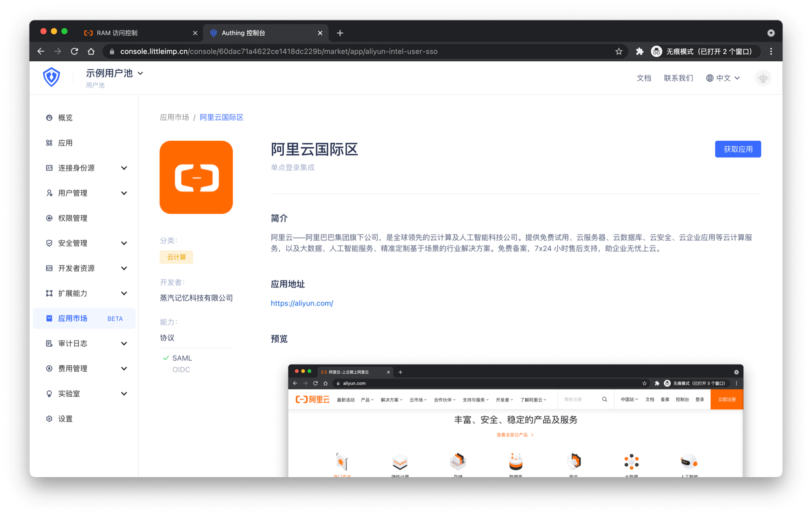Image resolution: width=812 pixels, height=516 pixels.
Task: Click the 应用市场 breadcrumb link
Action: pyautogui.click(x=174, y=117)
